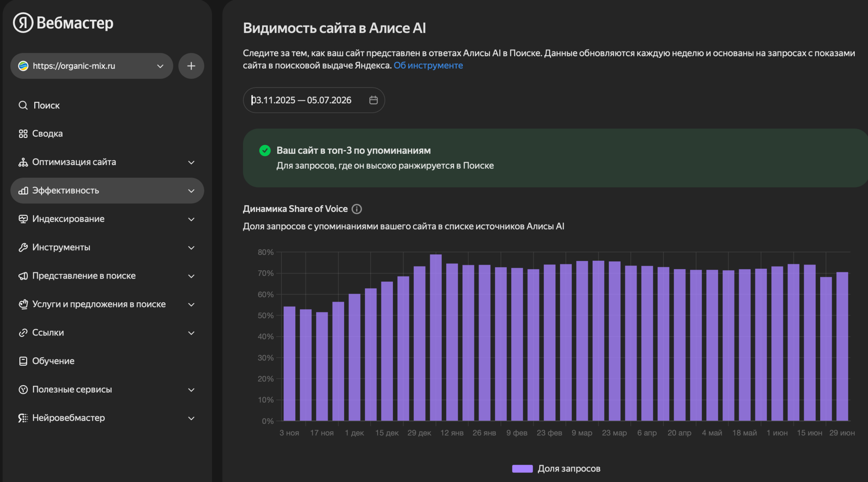Click the organic-mix.ru site favicon
Screen dimensions: 868x482
point(23,66)
